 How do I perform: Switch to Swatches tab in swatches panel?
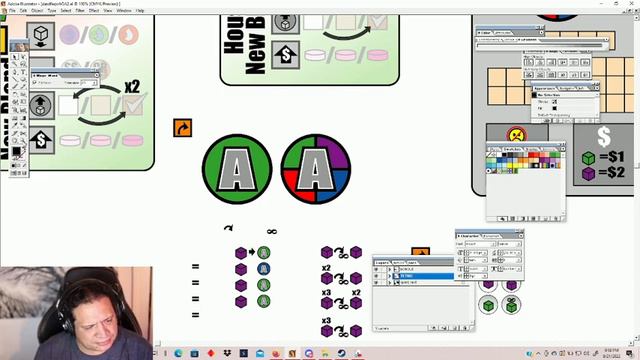[x=513, y=149]
